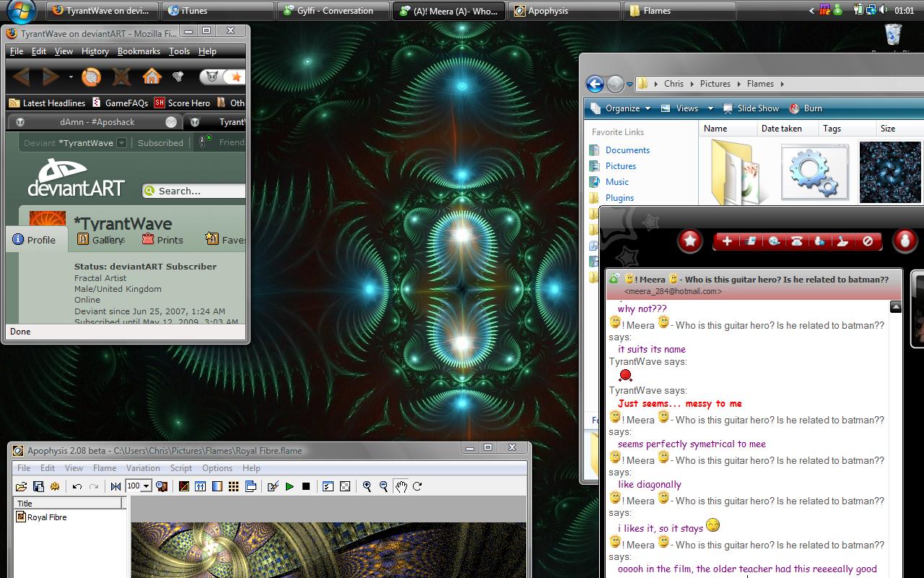Open the Prints tab on deviantART profile
The height and width of the screenshot is (578, 924).
click(x=162, y=240)
